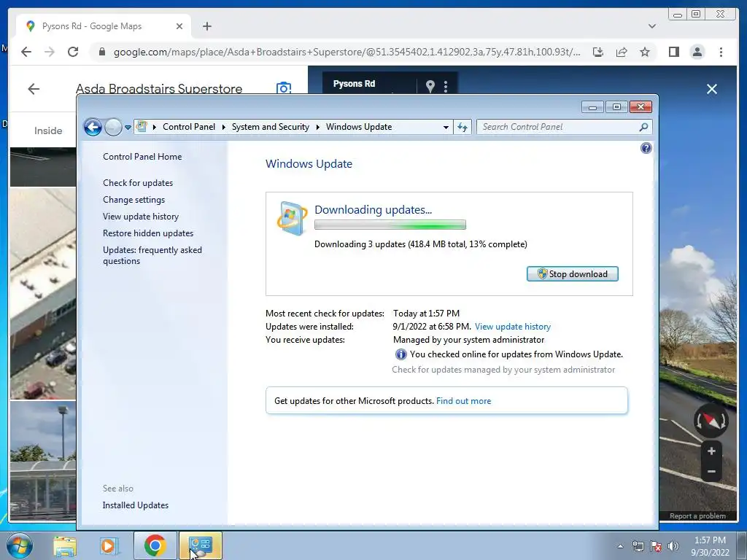Image resolution: width=747 pixels, height=560 pixels.
Task: Click the Today at 1:57 PM text
Action: 426,314
